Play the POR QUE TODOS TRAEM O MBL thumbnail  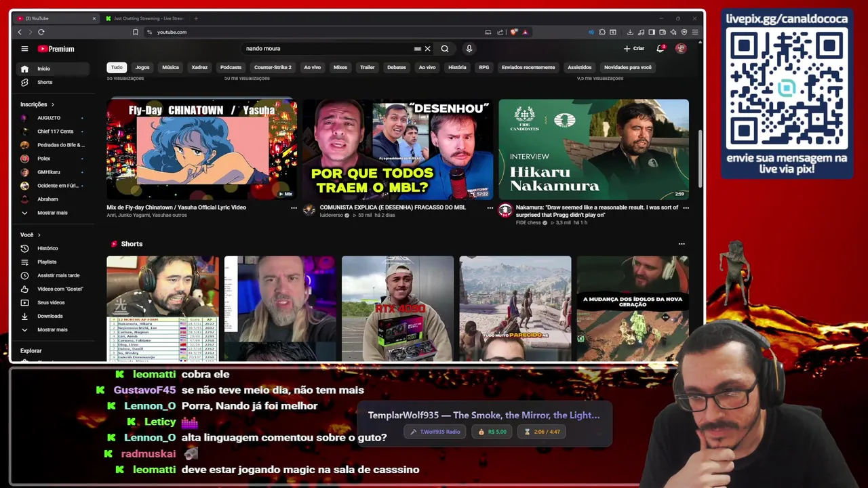397,149
